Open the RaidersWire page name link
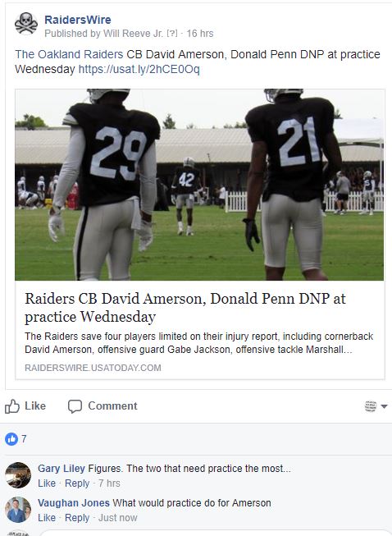The image size is (392, 536). click(78, 20)
